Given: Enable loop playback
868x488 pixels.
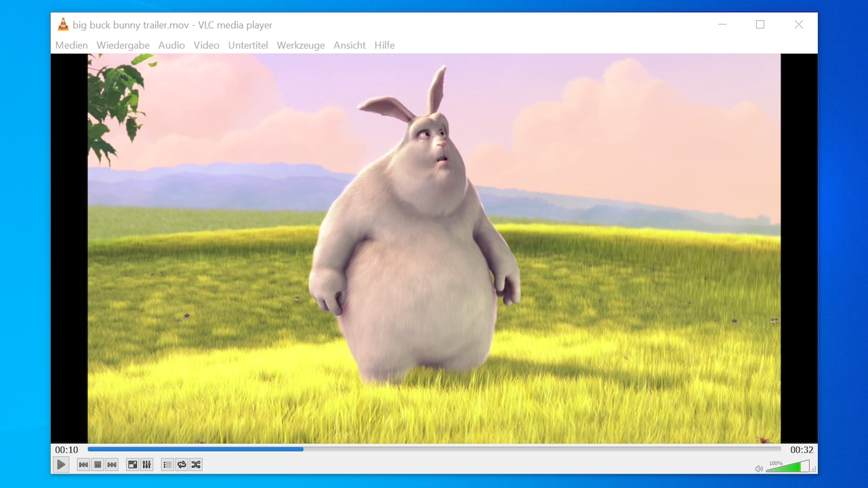Looking at the screenshot, I should pos(181,464).
